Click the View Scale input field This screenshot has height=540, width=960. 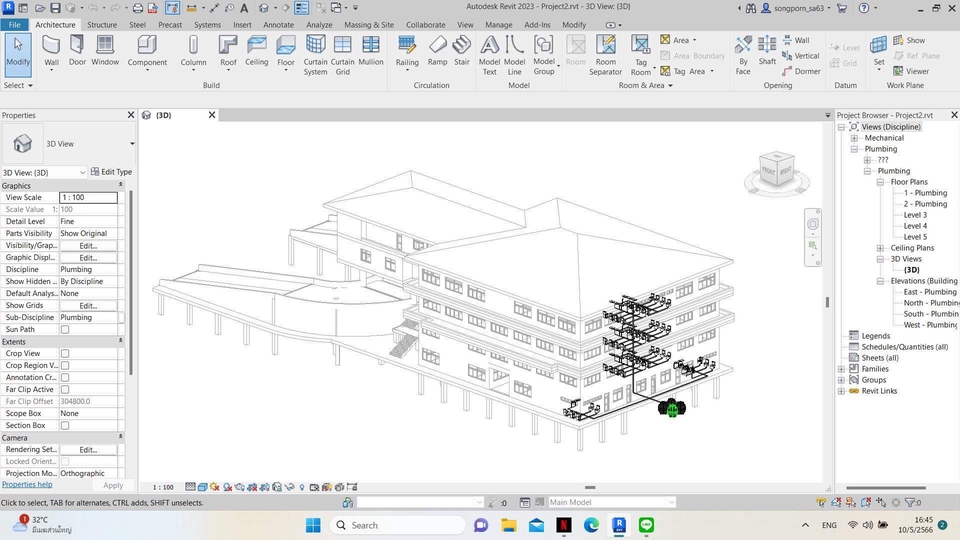[x=88, y=197]
